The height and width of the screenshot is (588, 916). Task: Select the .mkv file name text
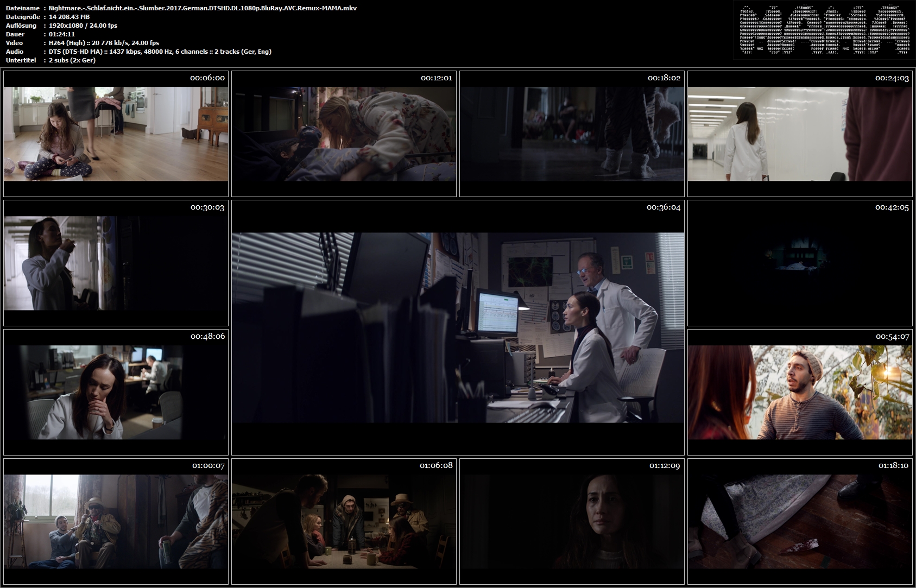click(203, 8)
